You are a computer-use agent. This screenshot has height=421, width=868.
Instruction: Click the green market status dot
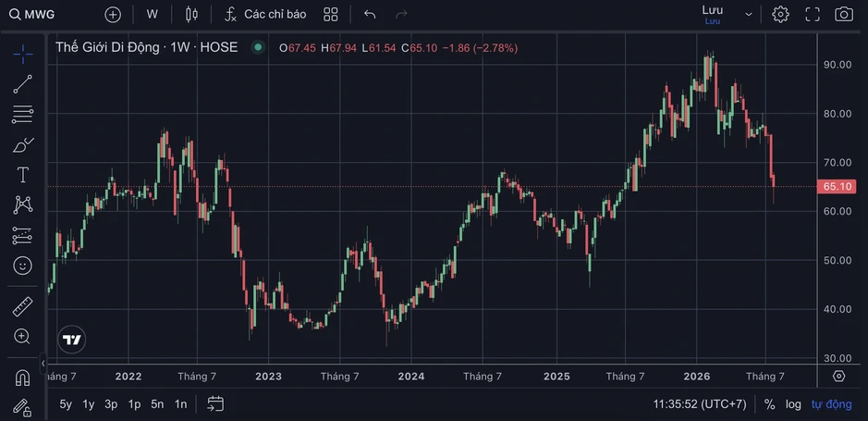257,47
